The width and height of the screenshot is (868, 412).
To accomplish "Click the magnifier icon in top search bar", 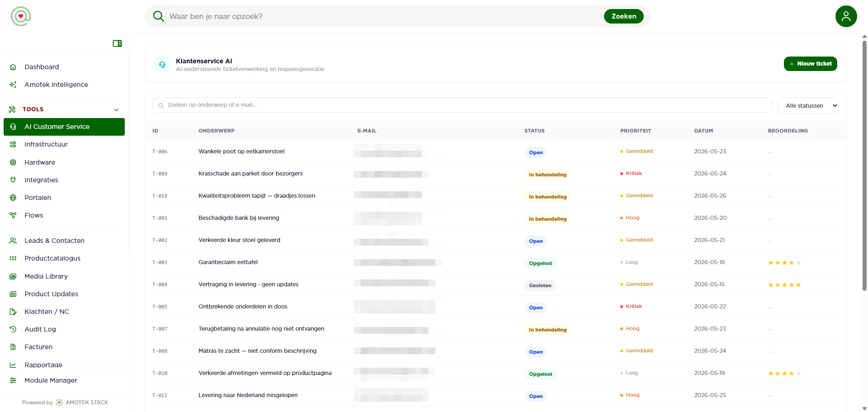I will click(x=158, y=16).
